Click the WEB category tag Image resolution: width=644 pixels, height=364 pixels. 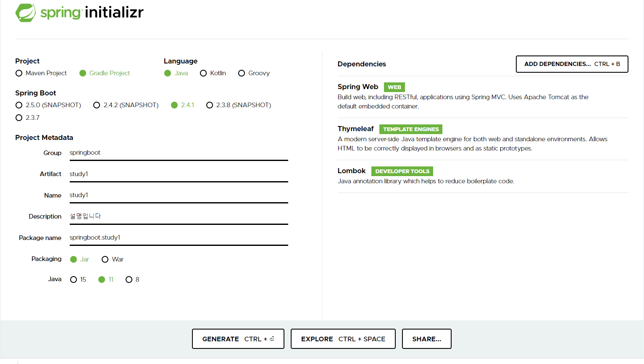[394, 87]
